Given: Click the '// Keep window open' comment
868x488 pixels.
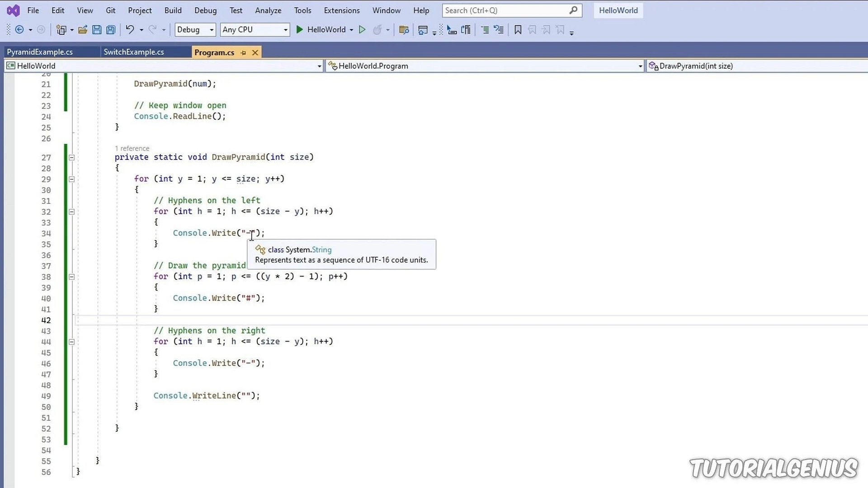Looking at the screenshot, I should click(180, 106).
